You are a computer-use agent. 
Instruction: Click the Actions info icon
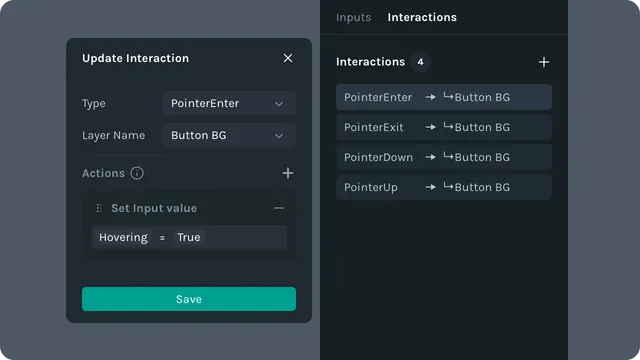(137, 173)
